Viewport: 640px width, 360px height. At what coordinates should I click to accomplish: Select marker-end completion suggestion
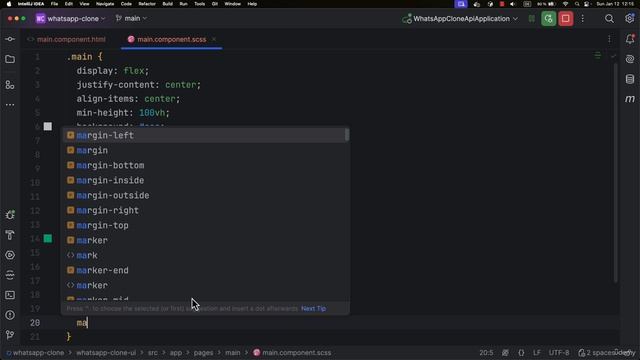204,271
